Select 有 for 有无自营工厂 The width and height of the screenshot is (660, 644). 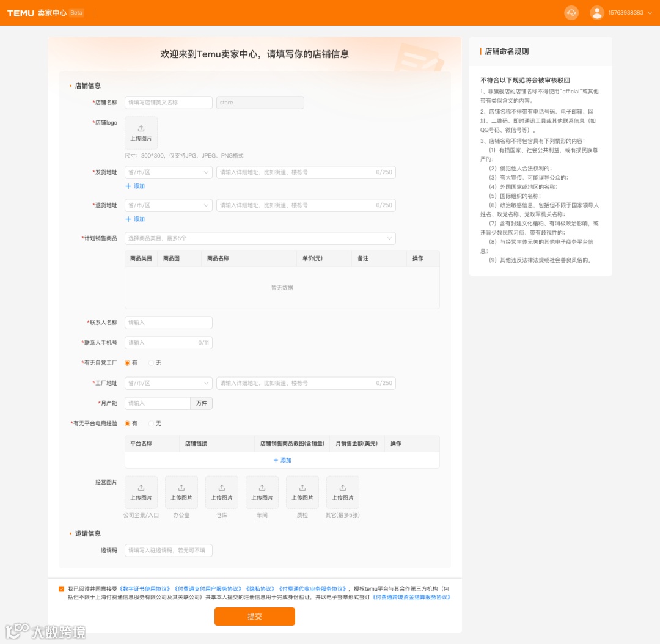pyautogui.click(x=128, y=363)
